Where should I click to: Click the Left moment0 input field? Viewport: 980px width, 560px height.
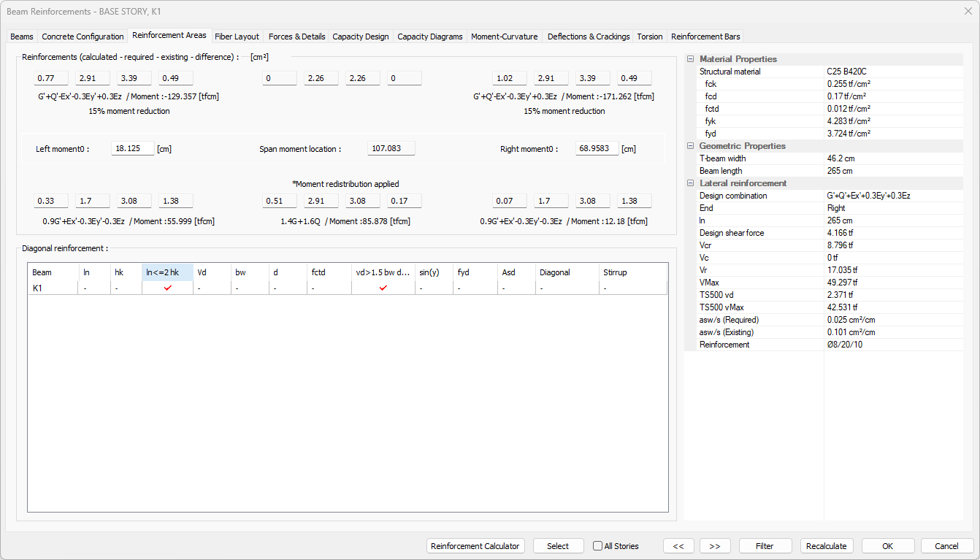tap(132, 149)
